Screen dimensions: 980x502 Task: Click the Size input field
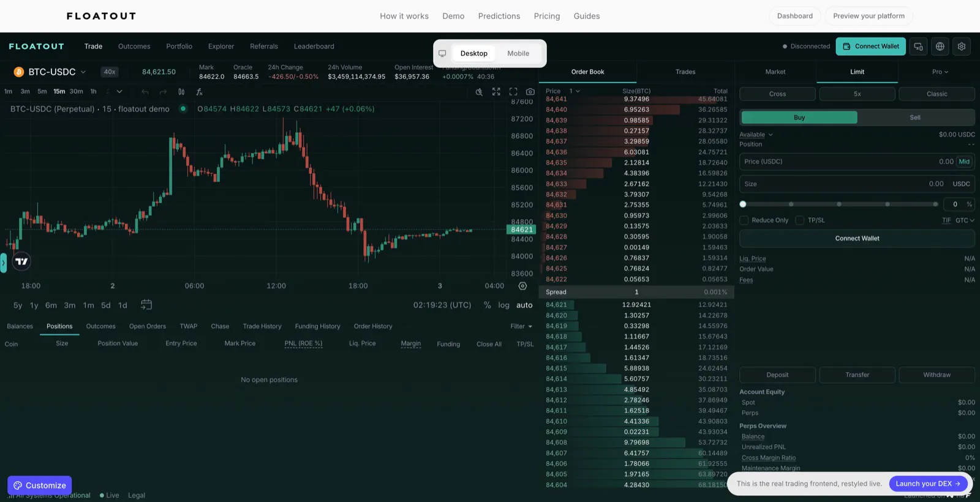857,184
